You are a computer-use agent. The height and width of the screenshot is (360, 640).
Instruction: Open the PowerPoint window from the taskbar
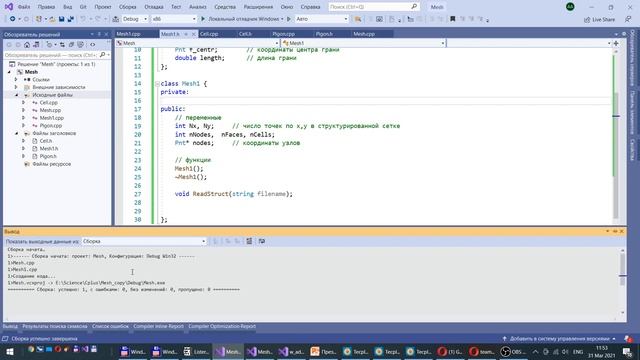point(323,351)
